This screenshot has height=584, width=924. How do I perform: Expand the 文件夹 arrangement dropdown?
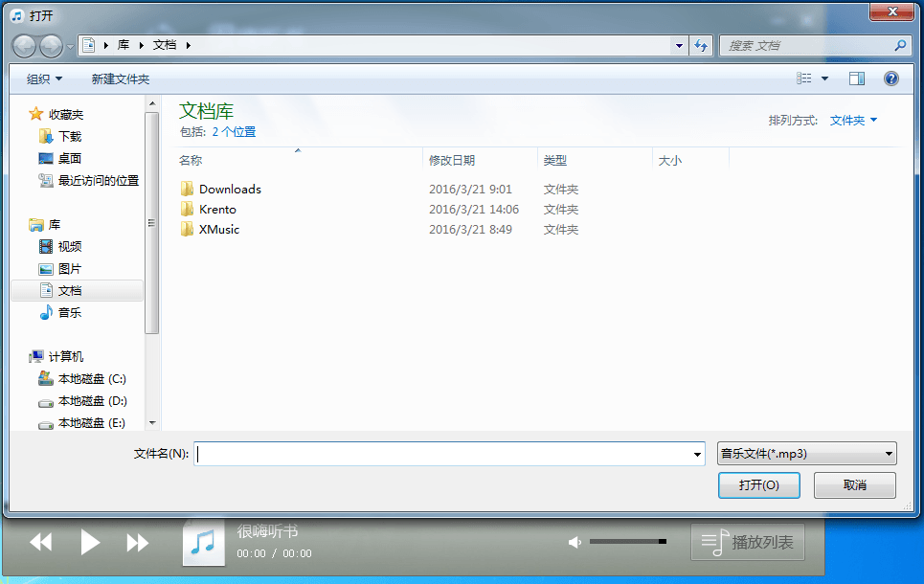tap(853, 121)
